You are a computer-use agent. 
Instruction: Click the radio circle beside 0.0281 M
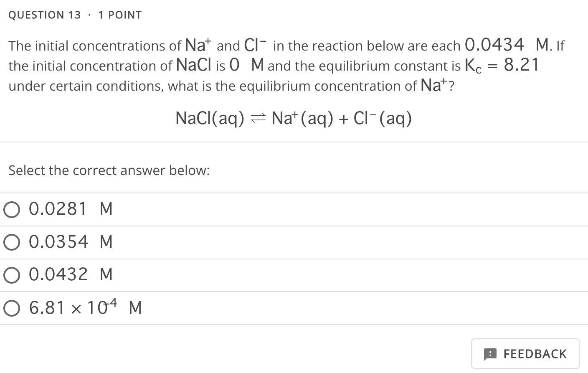(12, 210)
